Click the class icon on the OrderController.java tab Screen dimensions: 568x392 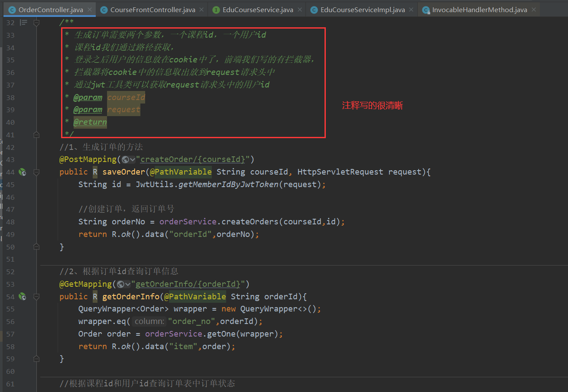[12, 10]
